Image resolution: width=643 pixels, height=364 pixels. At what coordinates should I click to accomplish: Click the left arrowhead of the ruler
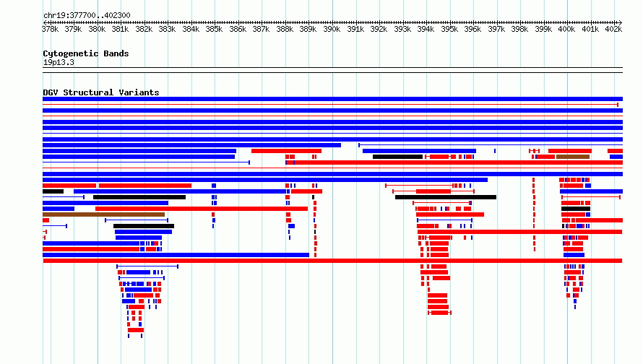click(45, 22)
